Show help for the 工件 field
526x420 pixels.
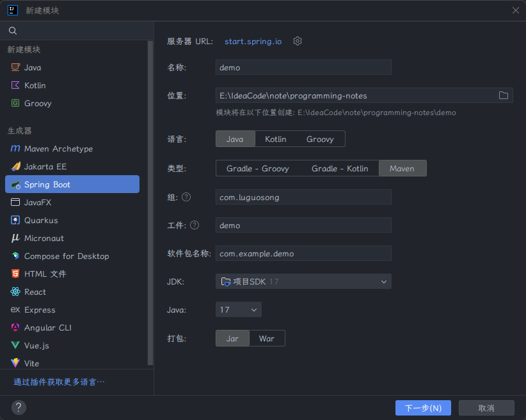[195, 225]
